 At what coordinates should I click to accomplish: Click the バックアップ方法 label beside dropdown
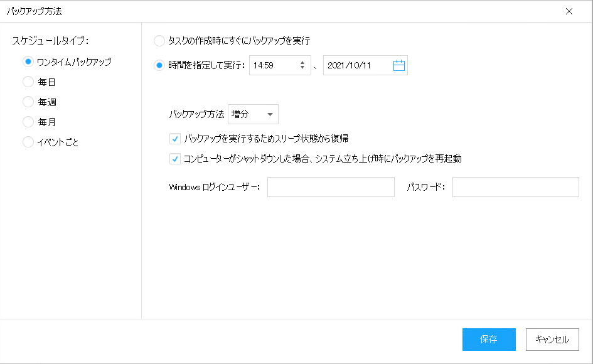point(196,114)
